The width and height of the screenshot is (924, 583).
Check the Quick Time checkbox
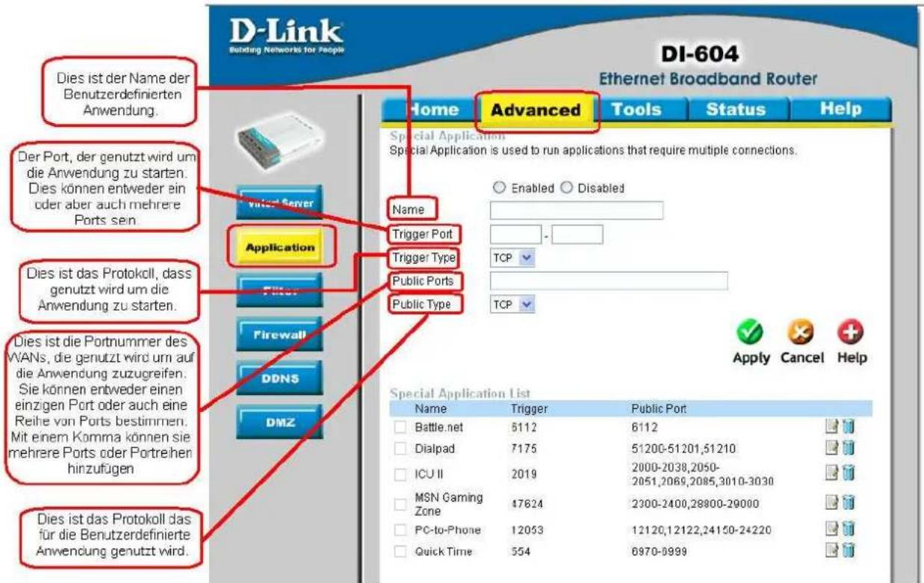pyautogui.click(x=400, y=552)
